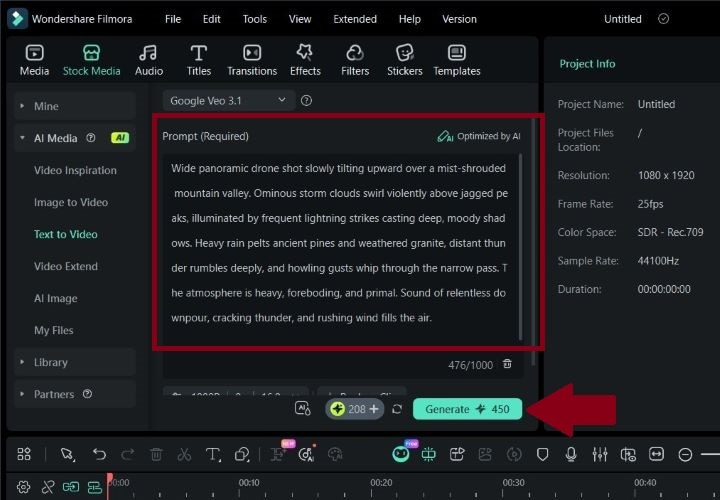Image resolution: width=720 pixels, height=500 pixels.
Task: Open the Google Veo 3.1 model dropdown
Action: [228, 101]
